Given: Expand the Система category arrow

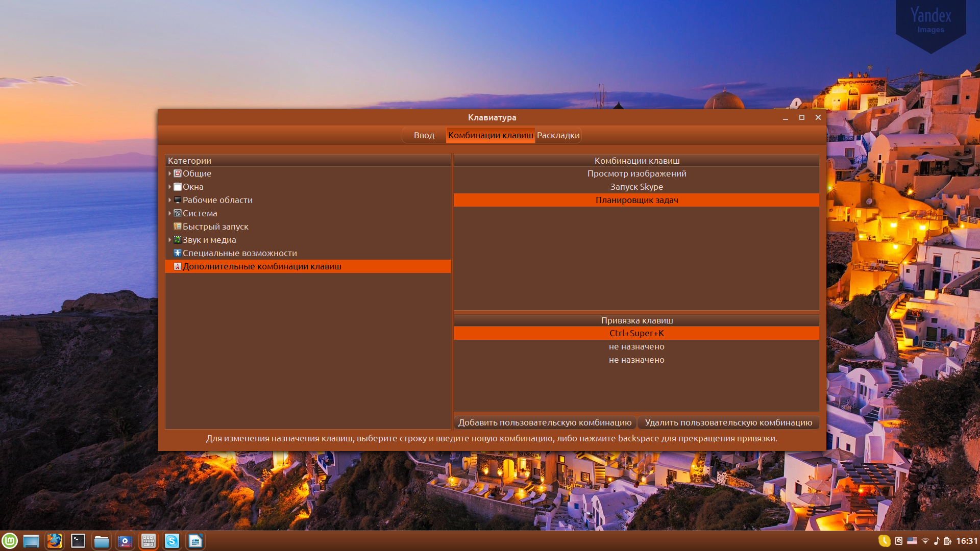Looking at the screenshot, I should coord(169,213).
